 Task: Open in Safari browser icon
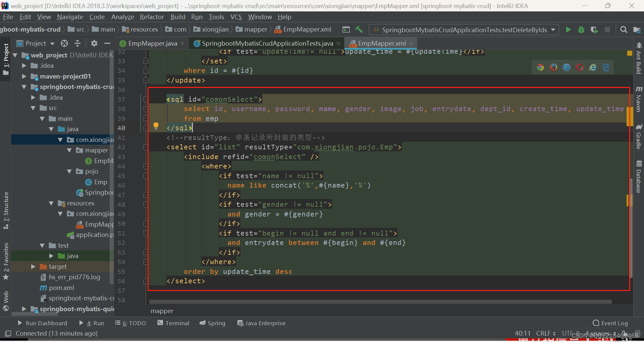click(x=567, y=67)
